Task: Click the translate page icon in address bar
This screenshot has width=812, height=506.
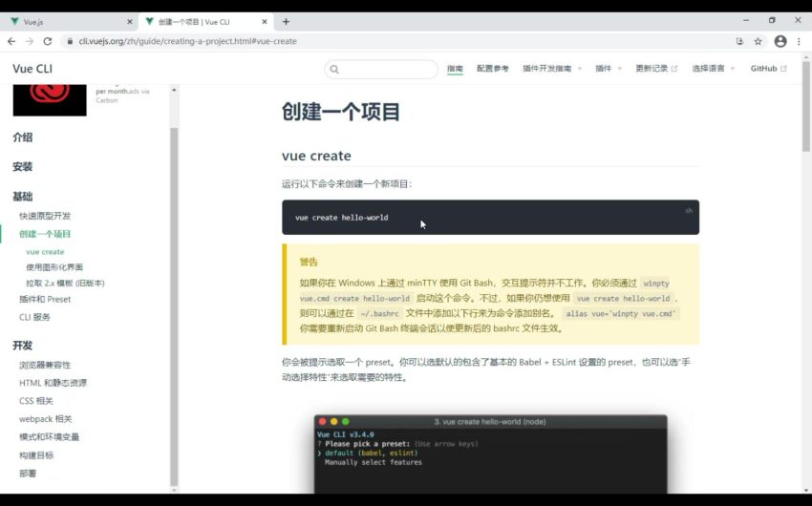Action: tap(739, 41)
